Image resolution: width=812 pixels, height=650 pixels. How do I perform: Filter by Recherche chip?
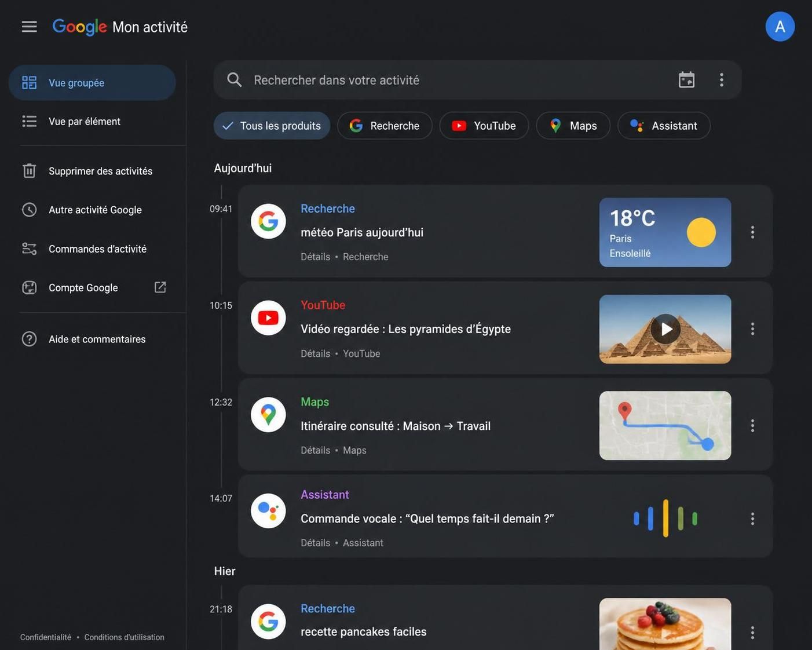tap(385, 126)
